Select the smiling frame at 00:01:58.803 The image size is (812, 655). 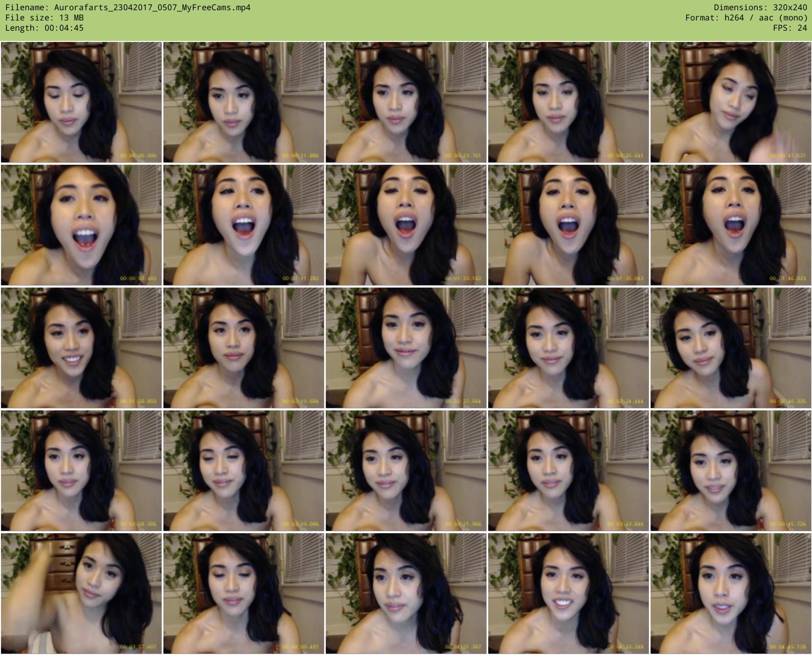pos(81,348)
